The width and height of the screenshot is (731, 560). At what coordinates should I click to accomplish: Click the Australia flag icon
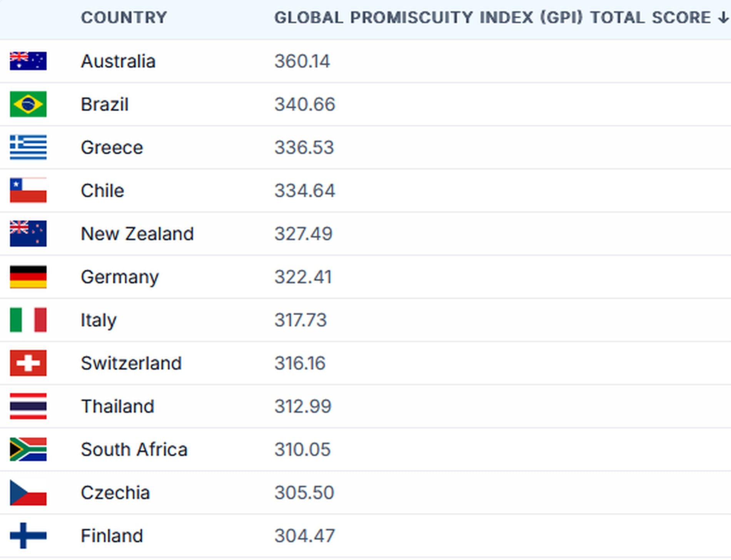[28, 61]
